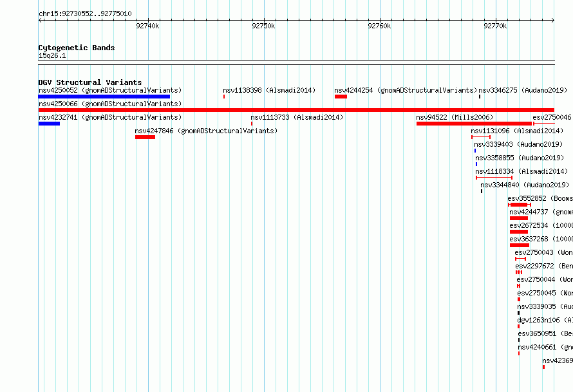
Task: Click the ruler's right end arrow
Action: click(x=552, y=20)
